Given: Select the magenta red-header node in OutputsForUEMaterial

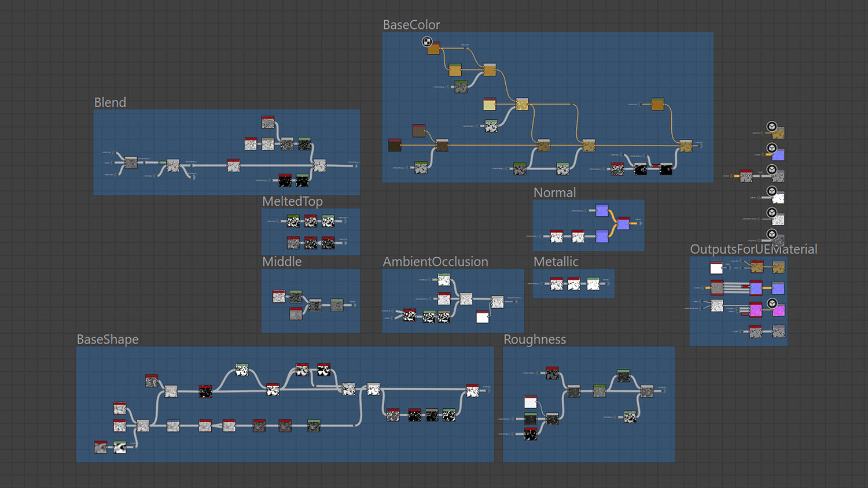Looking at the screenshot, I should 756,310.
